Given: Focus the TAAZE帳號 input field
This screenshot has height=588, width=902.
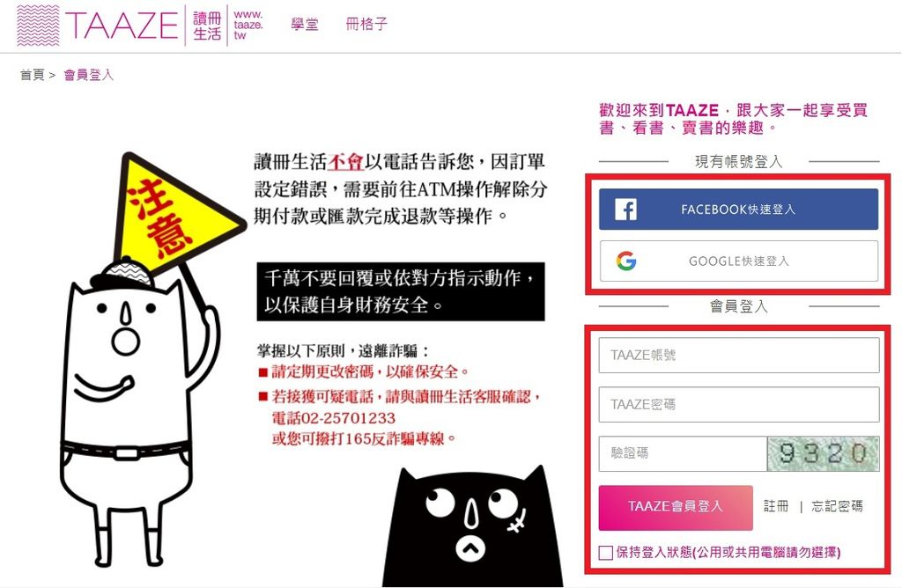Looking at the screenshot, I should point(739,356).
